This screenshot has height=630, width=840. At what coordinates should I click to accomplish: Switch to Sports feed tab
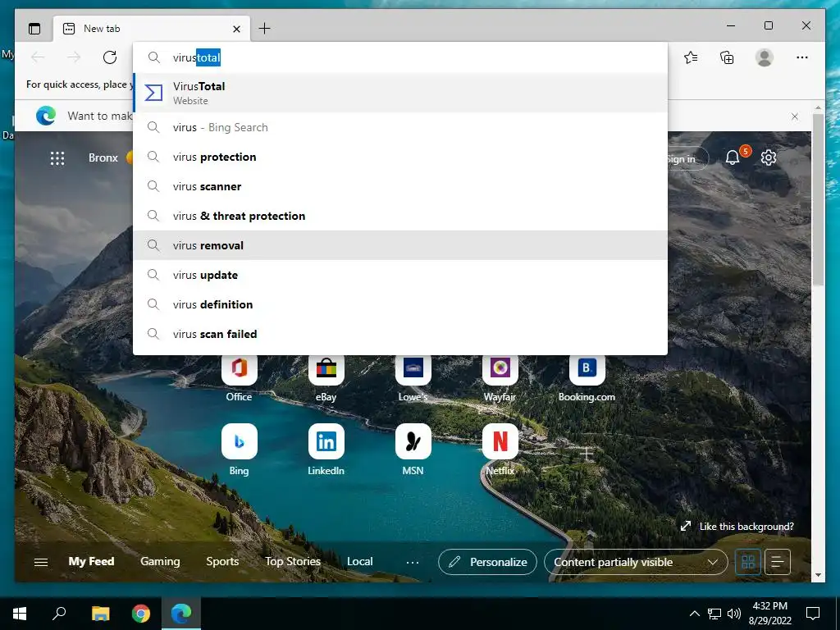[222, 561]
